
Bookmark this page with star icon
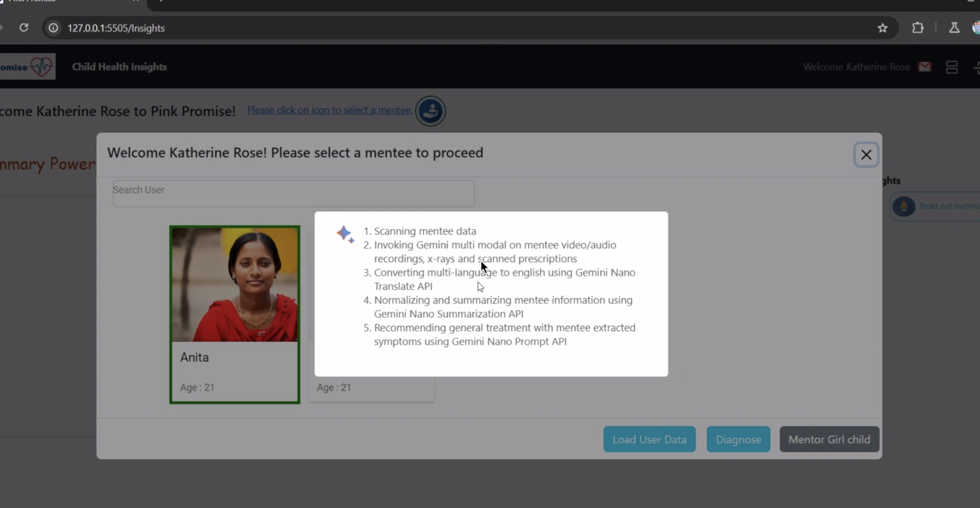(x=883, y=28)
